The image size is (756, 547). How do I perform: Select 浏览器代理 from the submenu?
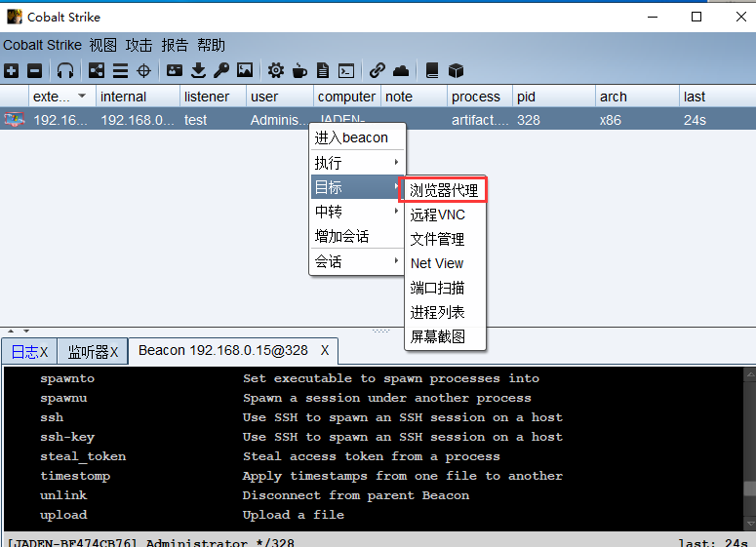tap(444, 190)
